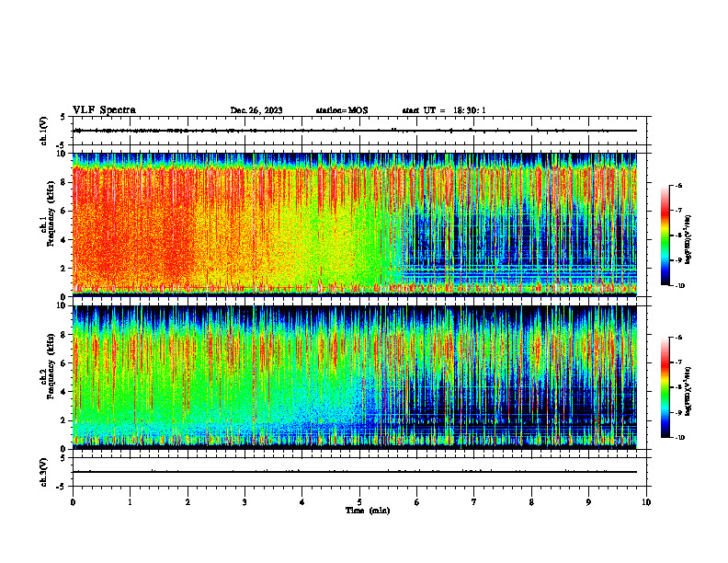Image resolution: width=728 pixels, height=563 pixels.
Task: Click tick label "2" on the Time axis
Action: tap(188, 502)
